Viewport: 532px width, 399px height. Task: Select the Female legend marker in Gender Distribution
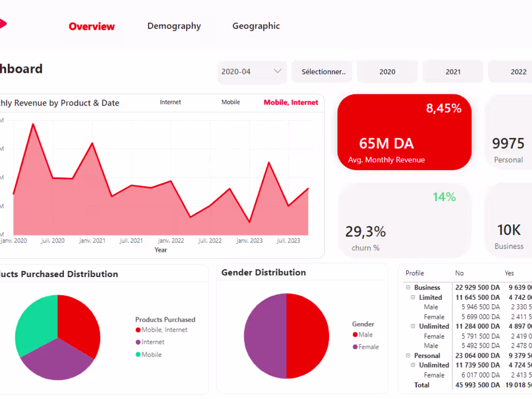click(x=355, y=347)
